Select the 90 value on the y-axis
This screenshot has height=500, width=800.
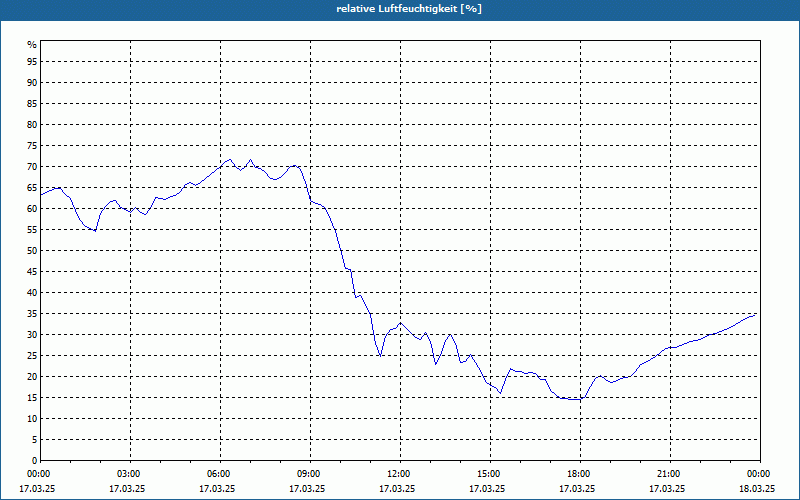pos(32,83)
